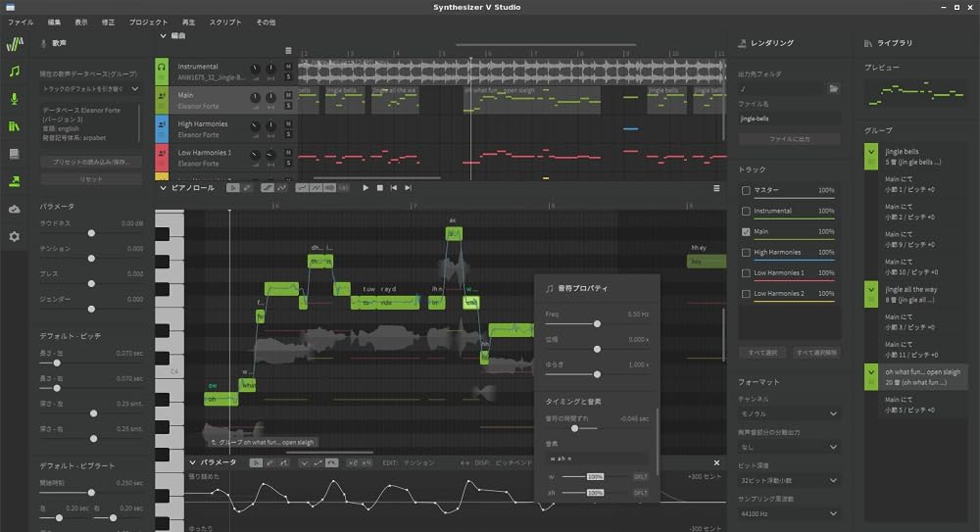Click the ファイルに出力 button
This screenshot has width=980, height=532.
tap(789, 139)
